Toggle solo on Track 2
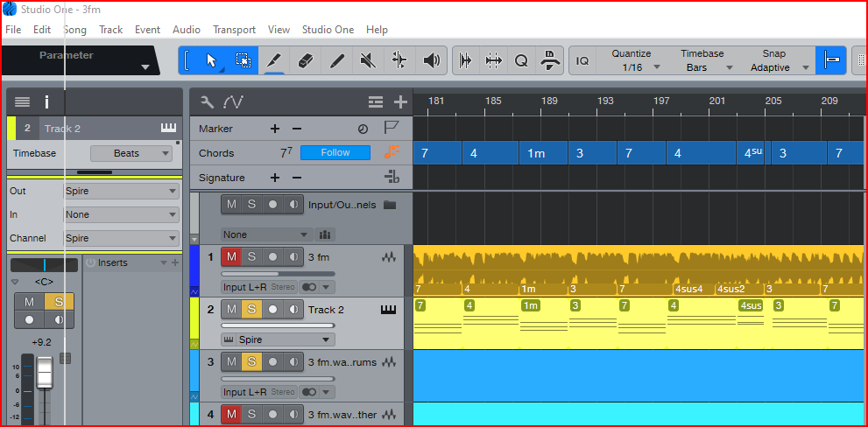Screen dimensions: 868x427 point(251,310)
